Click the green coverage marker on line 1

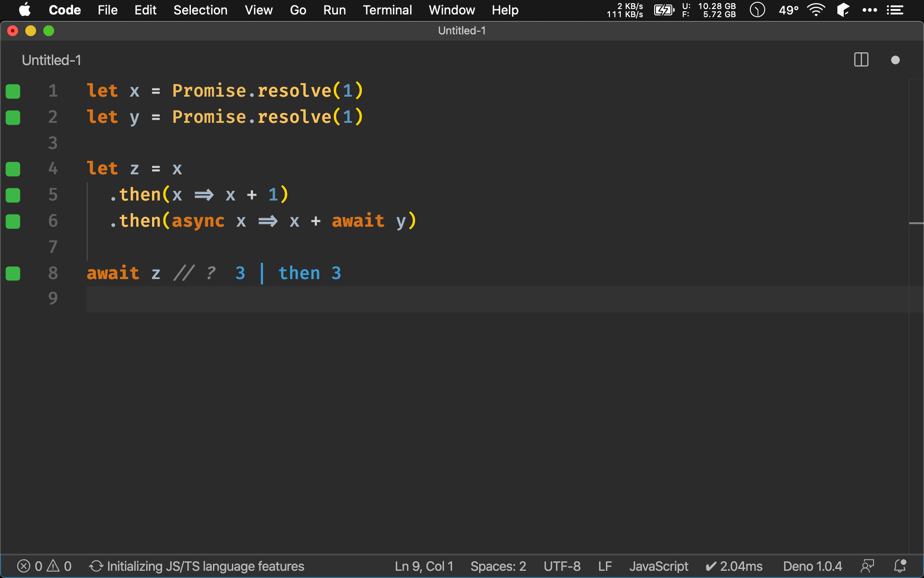click(13, 91)
